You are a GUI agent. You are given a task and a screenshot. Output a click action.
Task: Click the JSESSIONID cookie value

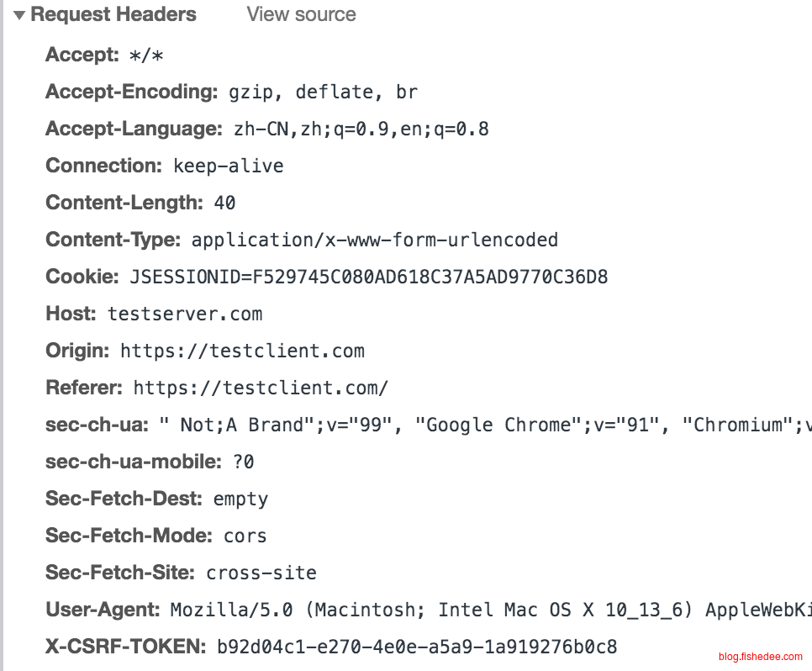coord(368,277)
